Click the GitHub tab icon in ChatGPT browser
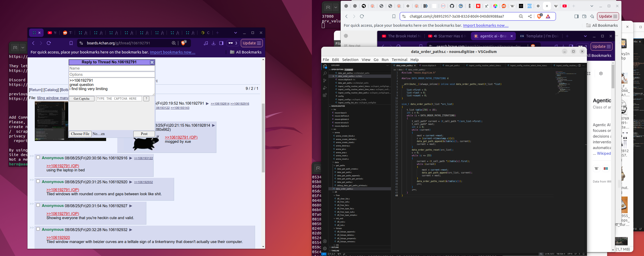The height and width of the screenshot is (256, 644). [x=452, y=6]
